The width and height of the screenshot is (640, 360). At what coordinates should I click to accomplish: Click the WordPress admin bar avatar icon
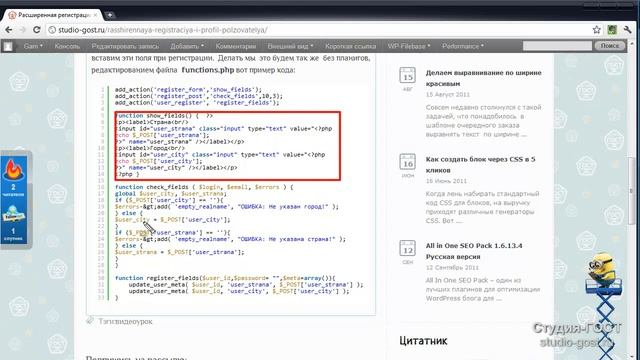8,47
